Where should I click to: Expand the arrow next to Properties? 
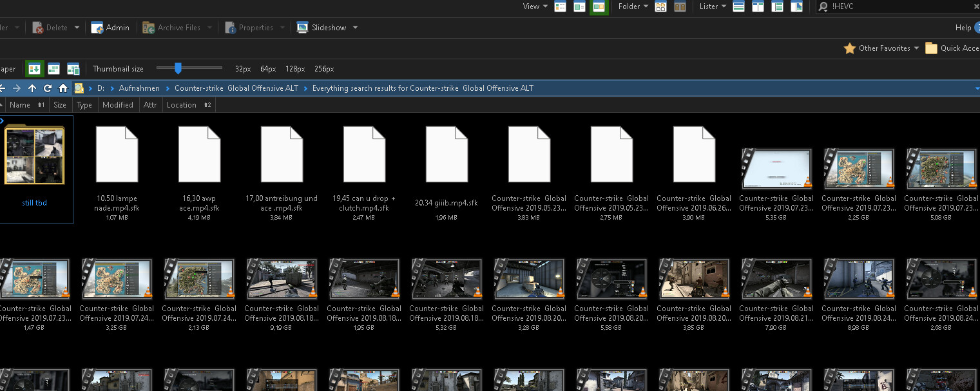tap(283, 28)
